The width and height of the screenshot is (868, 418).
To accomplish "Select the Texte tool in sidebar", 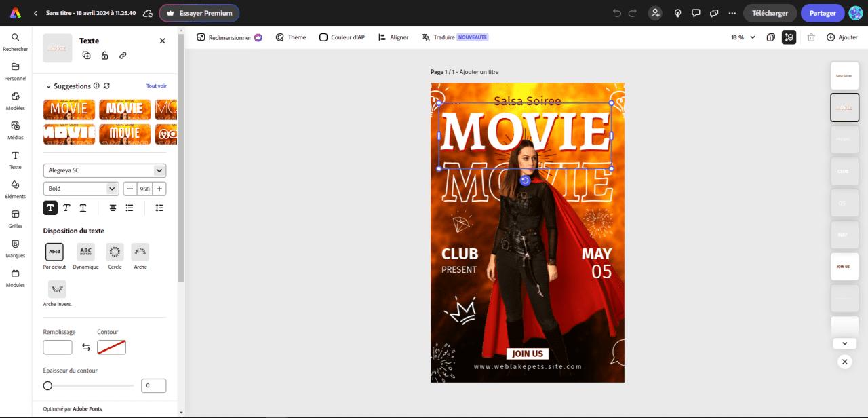I will (x=15, y=160).
